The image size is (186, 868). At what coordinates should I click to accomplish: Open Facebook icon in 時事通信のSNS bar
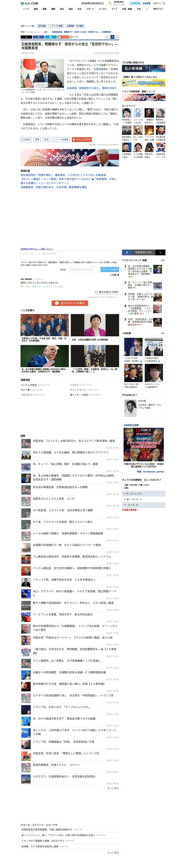pyautogui.click(x=127, y=252)
